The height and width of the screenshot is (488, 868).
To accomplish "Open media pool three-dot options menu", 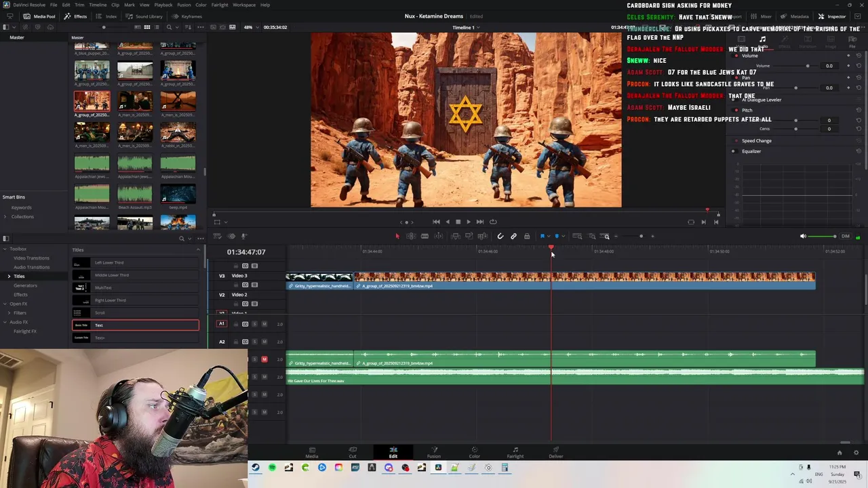I will 200,27.
